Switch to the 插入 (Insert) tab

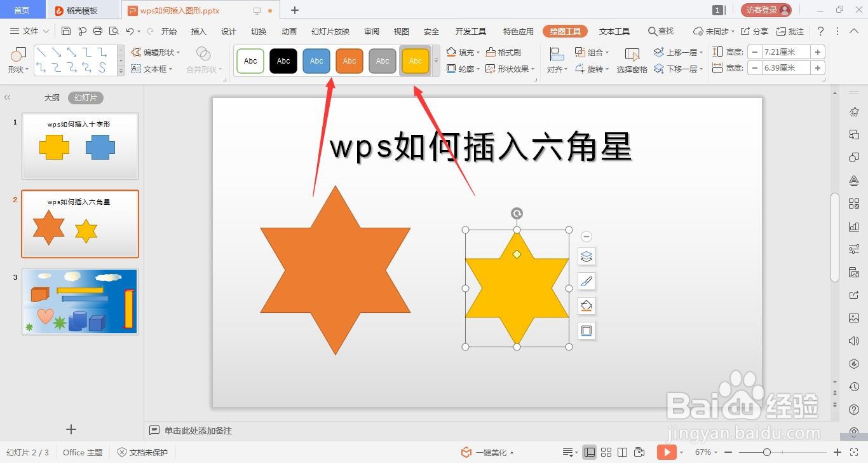(x=199, y=31)
